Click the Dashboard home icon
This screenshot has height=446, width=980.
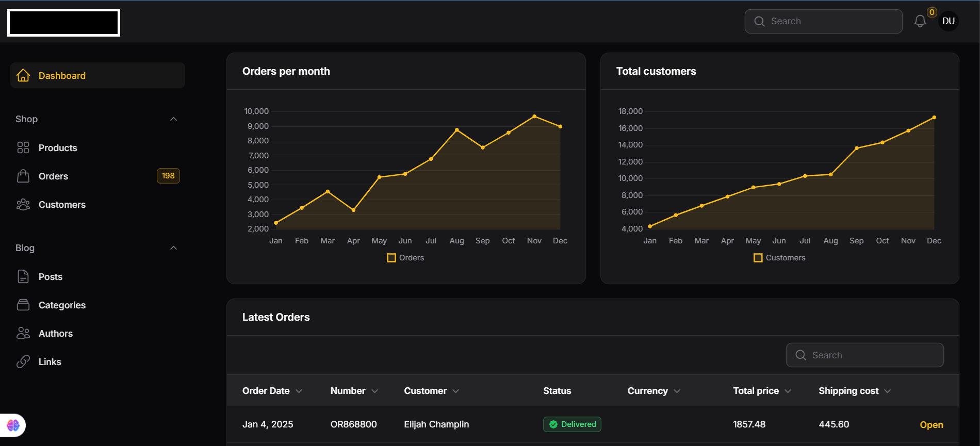click(x=23, y=75)
